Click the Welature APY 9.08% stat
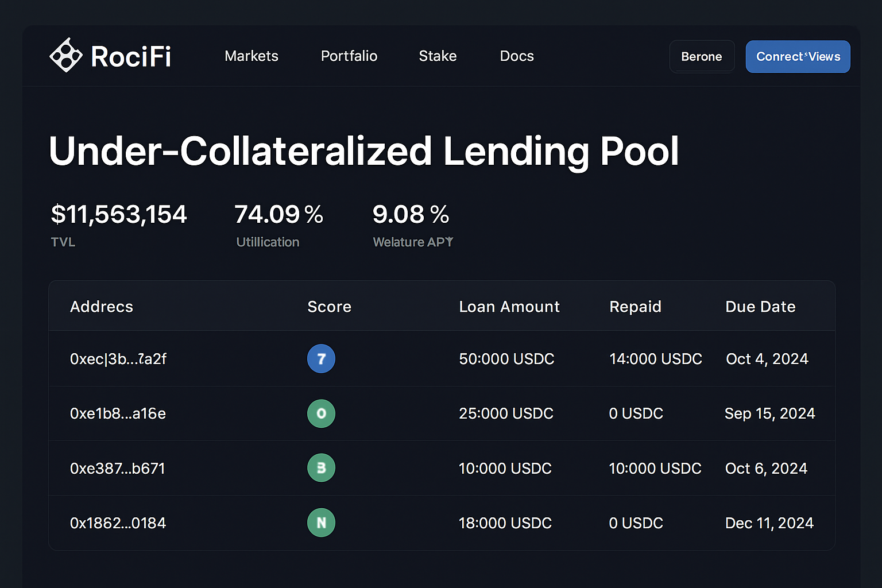 click(411, 214)
